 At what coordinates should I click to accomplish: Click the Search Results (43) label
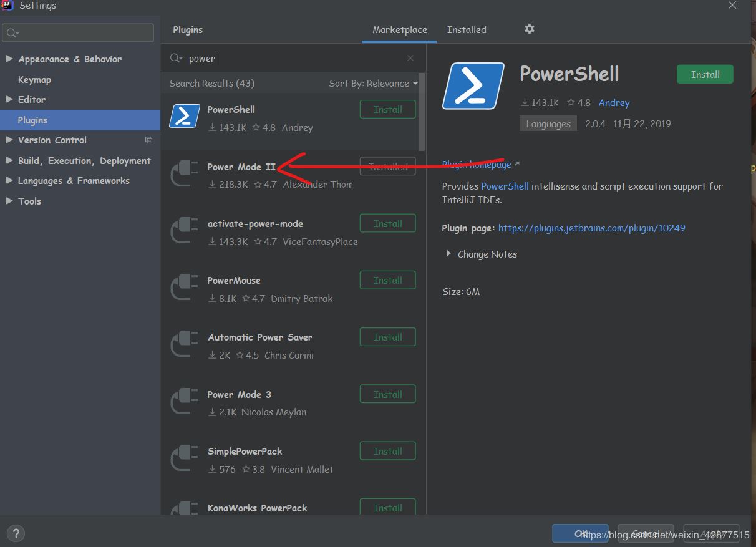212,84
